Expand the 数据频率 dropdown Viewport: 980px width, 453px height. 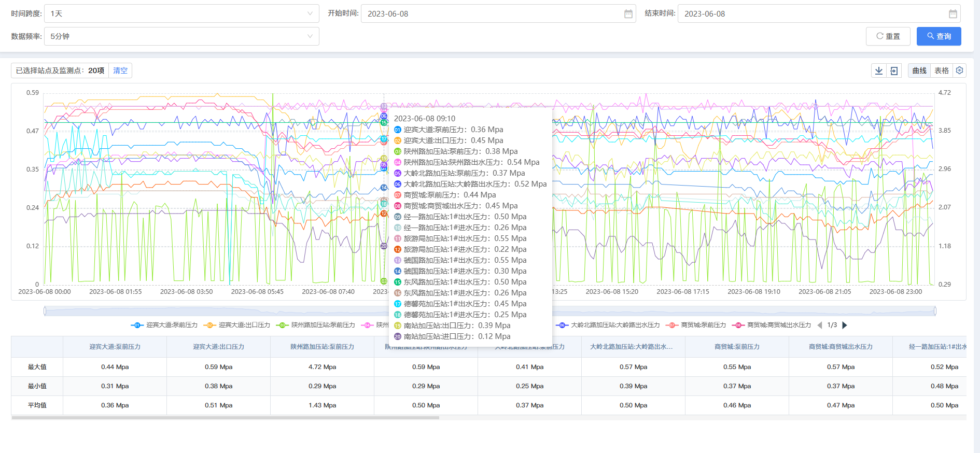click(x=181, y=36)
